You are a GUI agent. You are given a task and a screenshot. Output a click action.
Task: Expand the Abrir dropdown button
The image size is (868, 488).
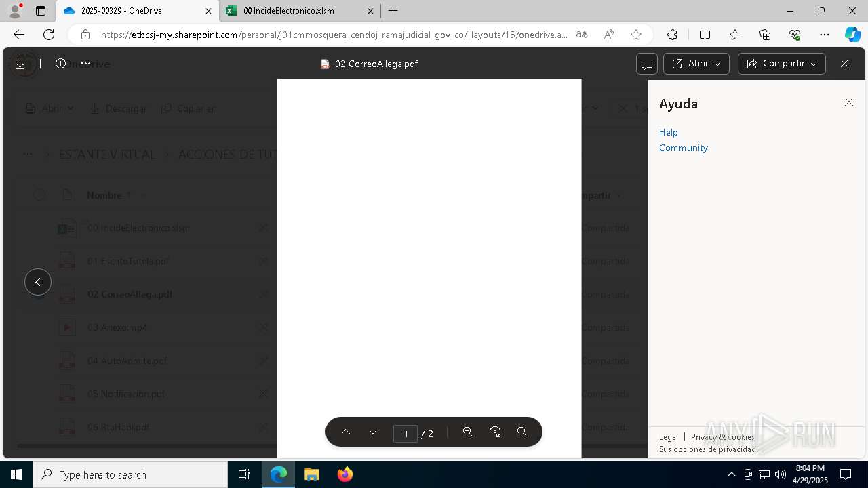696,64
